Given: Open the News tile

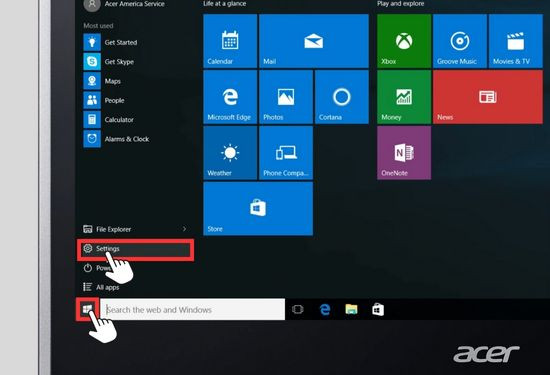Looking at the screenshot, I should point(488,97).
